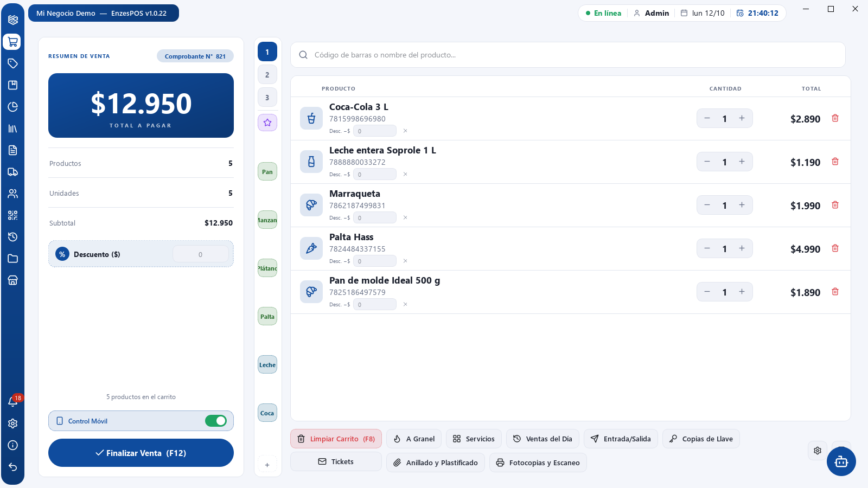
Task: Click Limpiar Carrito (F8) button
Action: [336, 439]
